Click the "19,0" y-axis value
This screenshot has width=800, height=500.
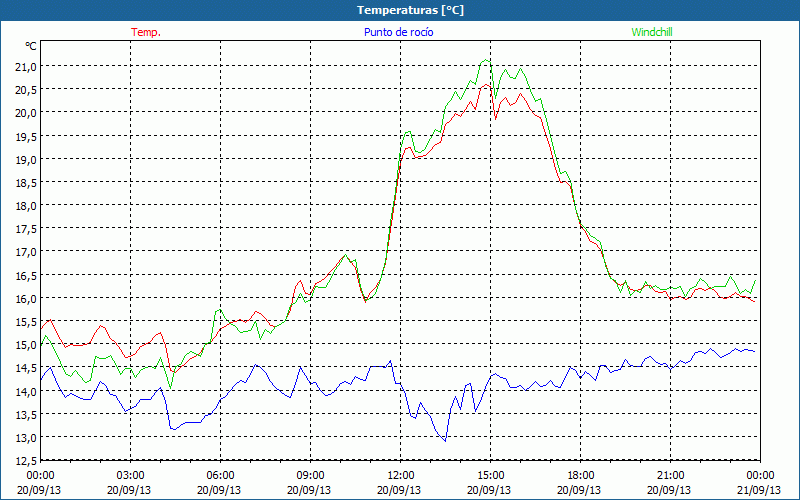pyautogui.click(x=27, y=159)
